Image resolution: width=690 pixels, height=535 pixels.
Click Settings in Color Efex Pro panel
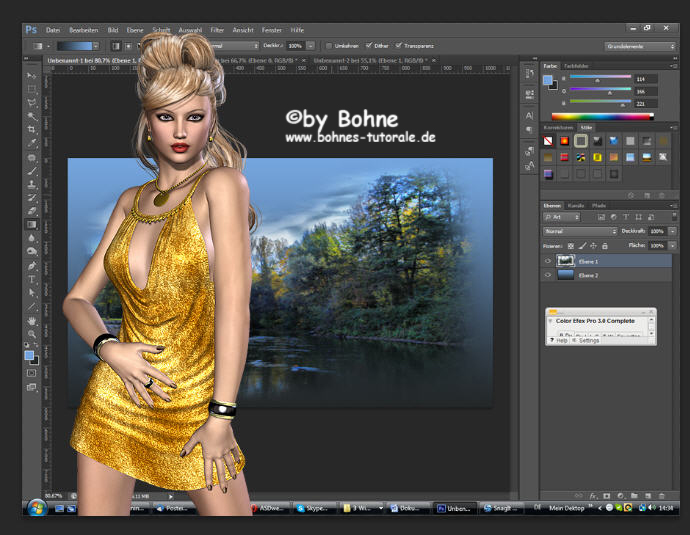(589, 340)
